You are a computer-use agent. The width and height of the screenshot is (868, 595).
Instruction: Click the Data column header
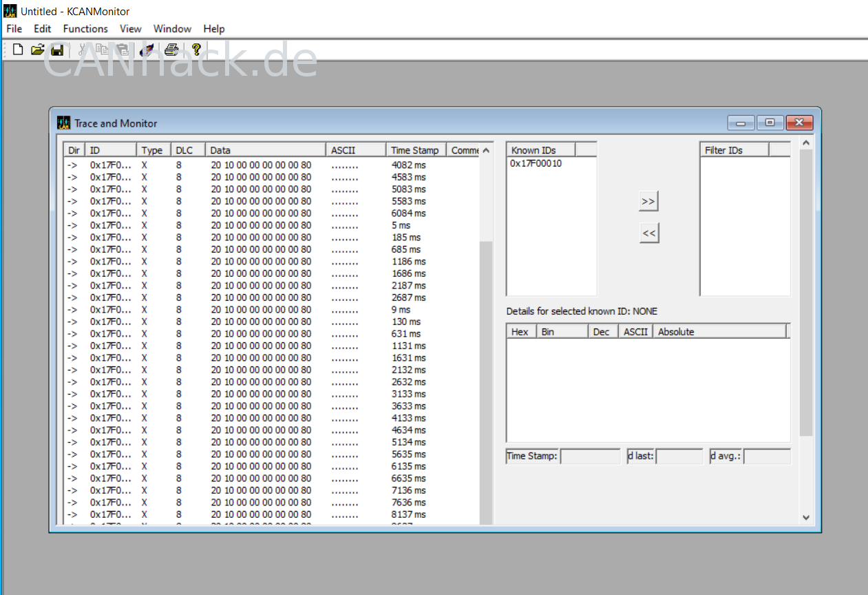[266, 150]
